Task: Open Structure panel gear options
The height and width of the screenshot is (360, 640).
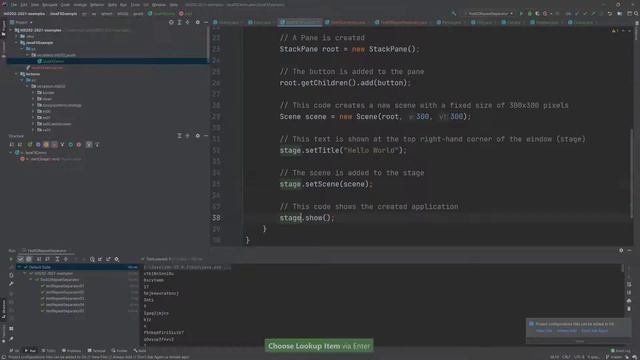Action: click(198, 136)
